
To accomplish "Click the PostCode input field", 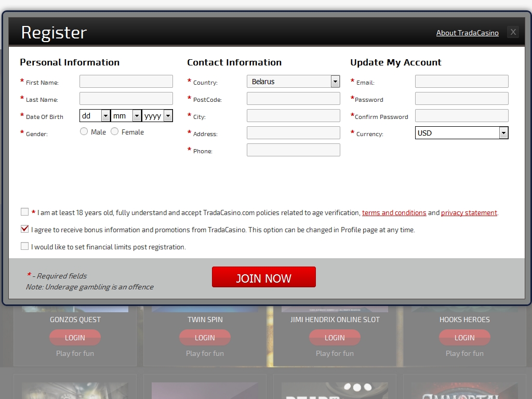I will pyautogui.click(x=293, y=99).
